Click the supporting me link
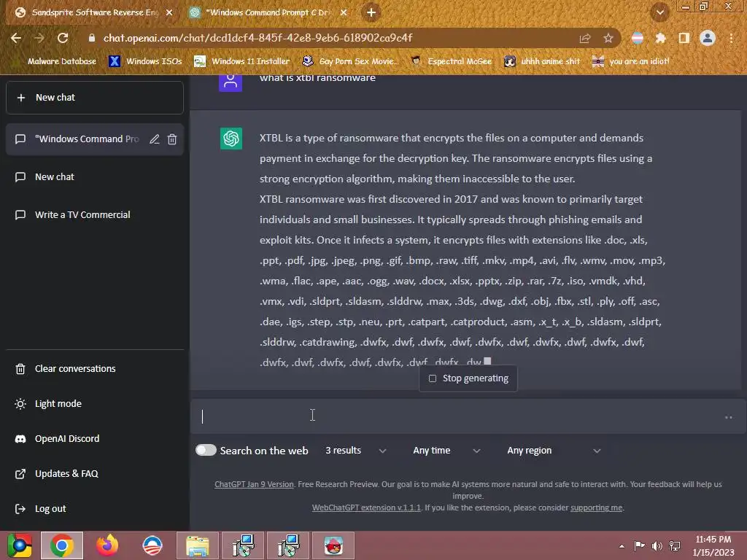 click(597, 507)
